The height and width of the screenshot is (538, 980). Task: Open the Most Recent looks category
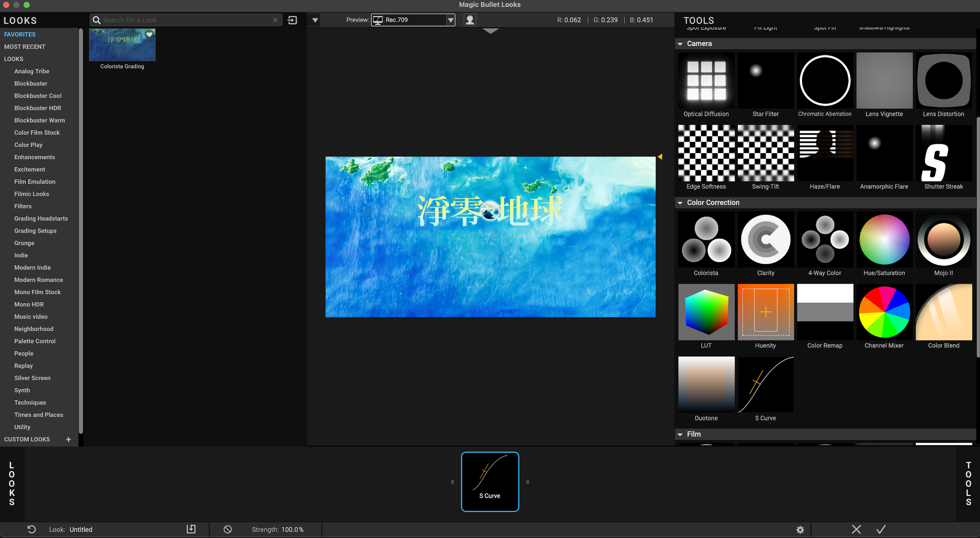tap(25, 46)
